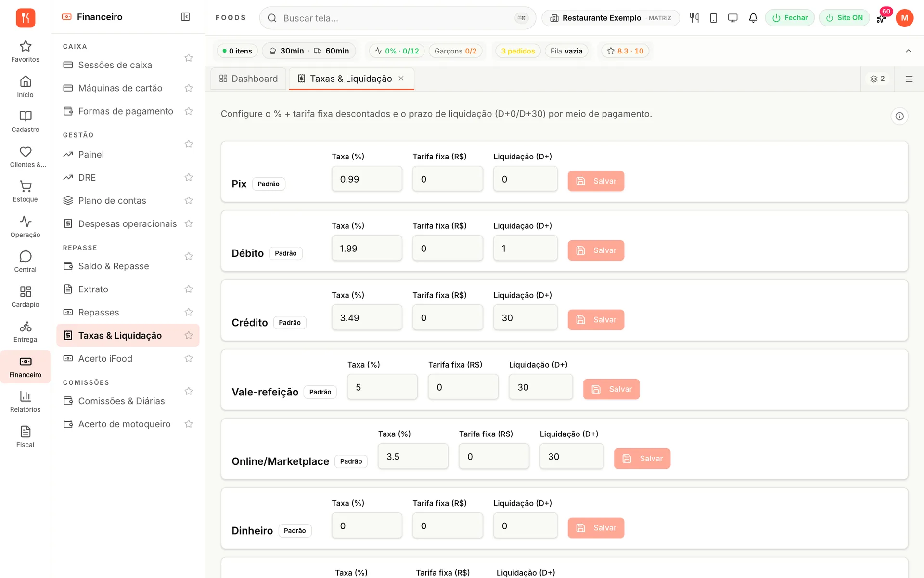Screen dimensions: 924x578
Task: Open the layers count 2 dropdown
Action: click(x=877, y=79)
